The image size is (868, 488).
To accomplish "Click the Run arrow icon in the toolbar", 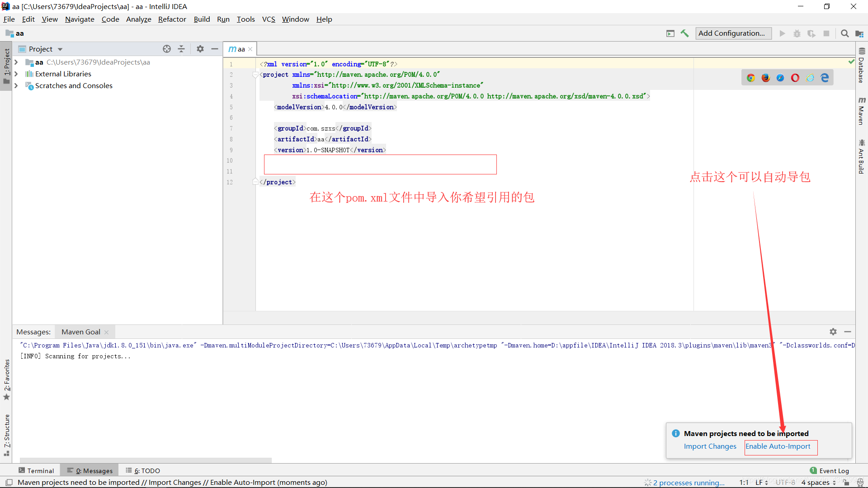I will tap(783, 33).
